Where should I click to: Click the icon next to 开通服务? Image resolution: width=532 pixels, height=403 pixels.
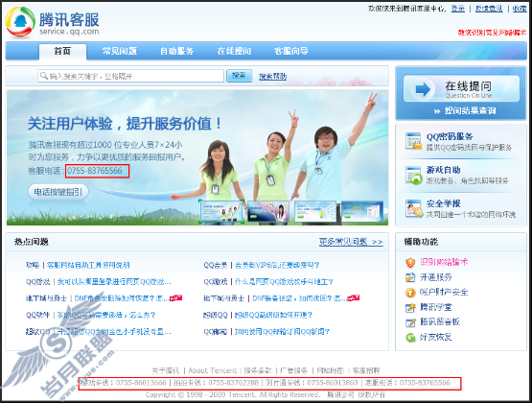[410, 277]
